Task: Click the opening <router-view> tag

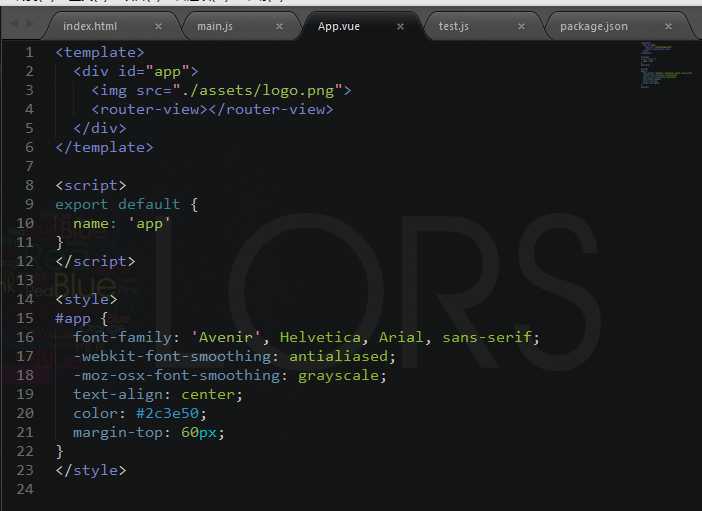Action: click(x=150, y=110)
